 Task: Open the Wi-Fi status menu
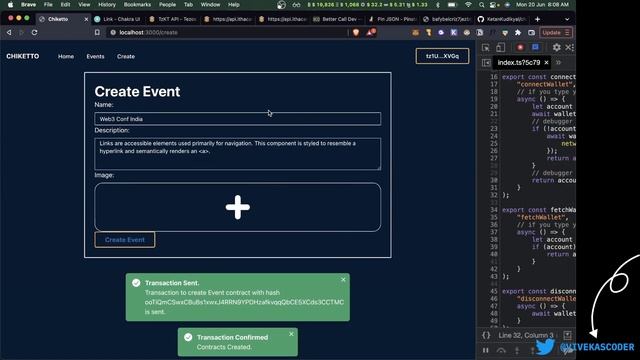(x=468, y=4)
